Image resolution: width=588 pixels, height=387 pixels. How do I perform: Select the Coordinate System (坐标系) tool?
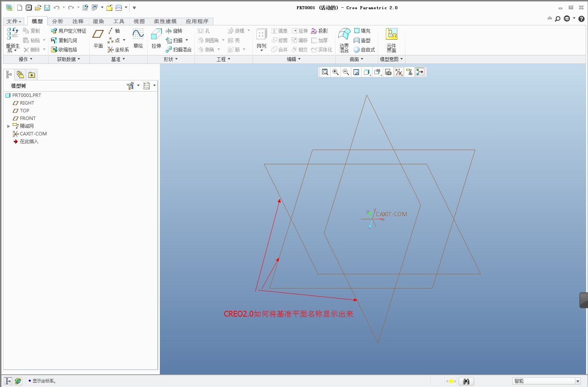point(118,50)
